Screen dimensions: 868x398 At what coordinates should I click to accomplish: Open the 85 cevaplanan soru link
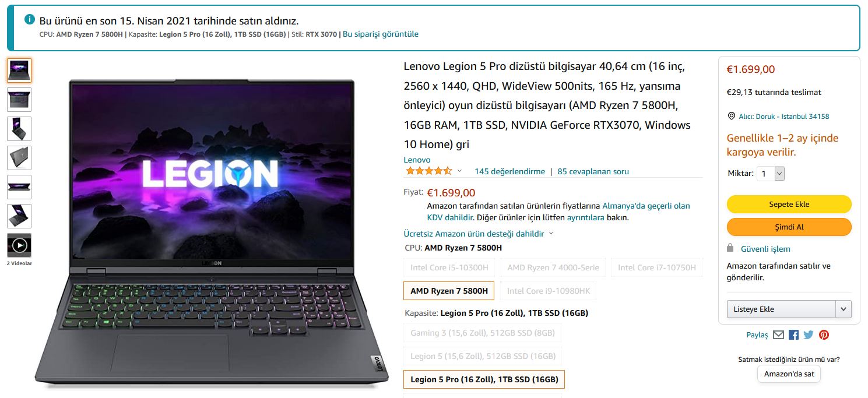pyautogui.click(x=593, y=171)
